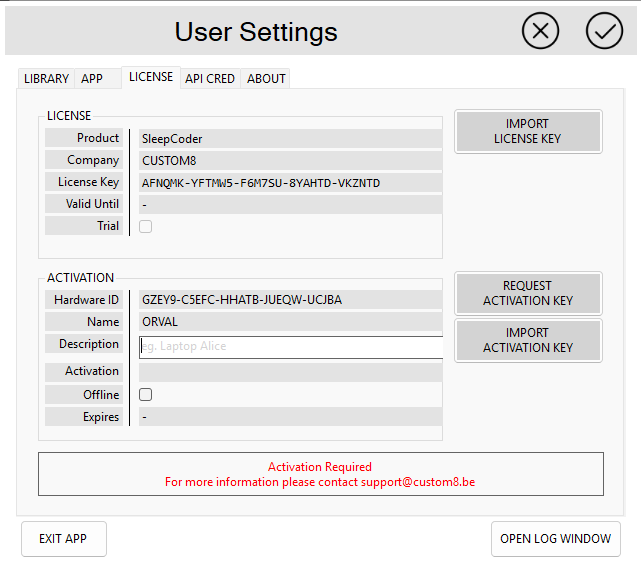Focus the Description input field
Image resolution: width=641 pixels, height=575 pixels.
pyautogui.click(x=290, y=346)
